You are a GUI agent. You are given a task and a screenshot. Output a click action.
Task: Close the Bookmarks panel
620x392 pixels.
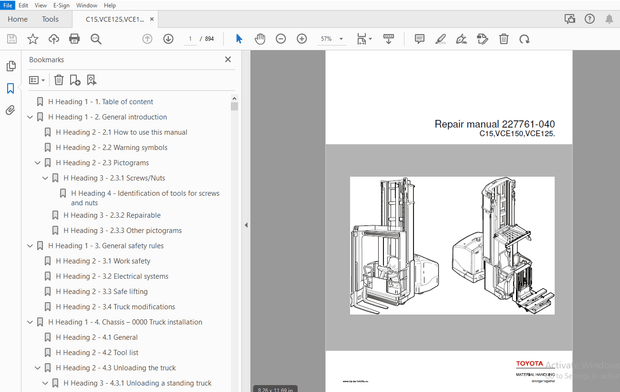[x=228, y=59]
